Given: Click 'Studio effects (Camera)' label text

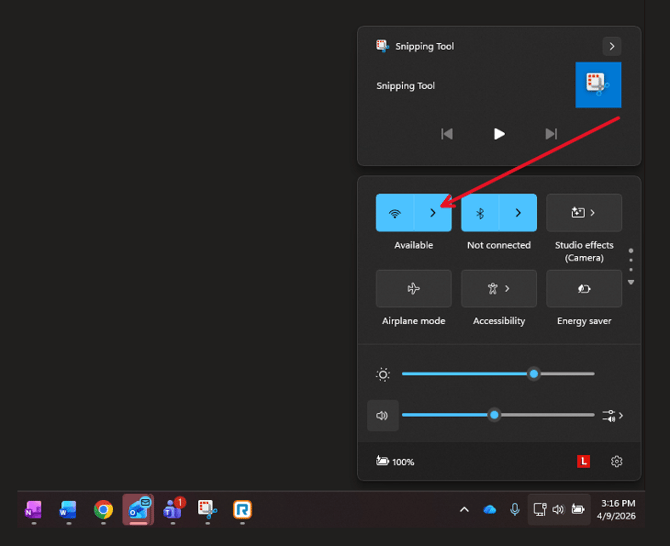Looking at the screenshot, I should click(584, 251).
